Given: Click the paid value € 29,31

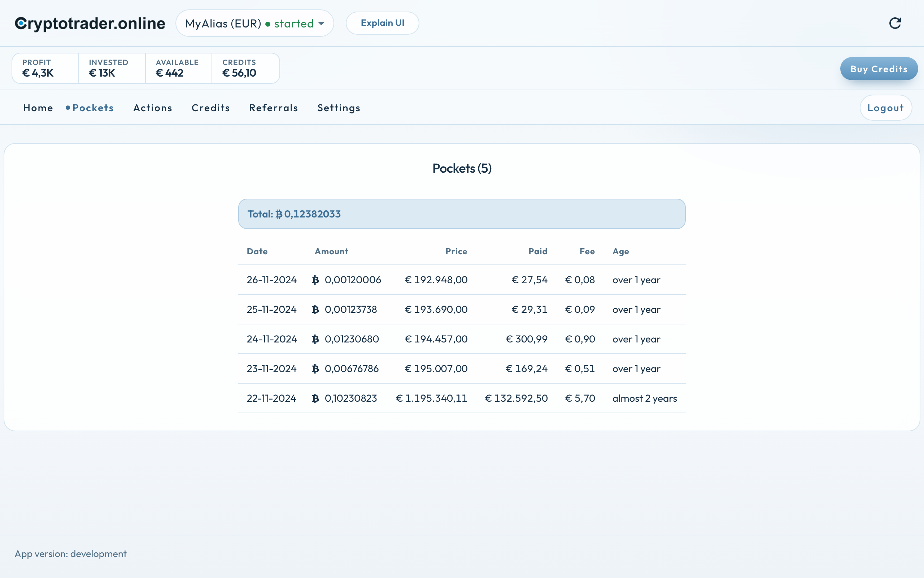Looking at the screenshot, I should point(529,309).
